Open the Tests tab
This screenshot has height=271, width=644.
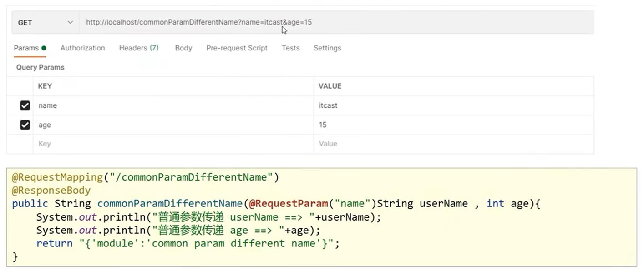click(290, 48)
